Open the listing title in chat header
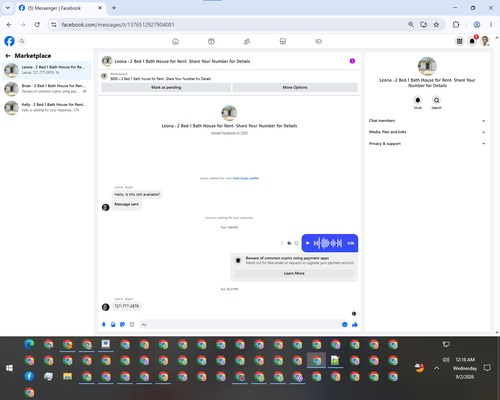This screenshot has width=500, height=400. (x=182, y=61)
